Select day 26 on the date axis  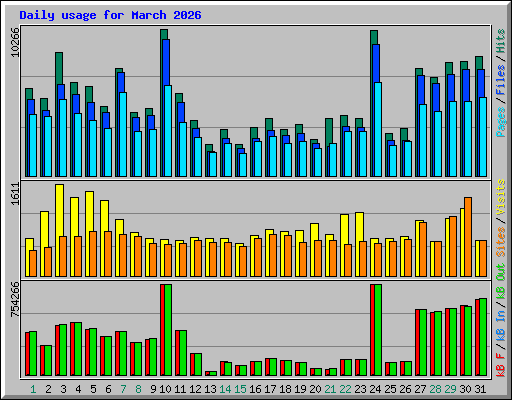[405, 389]
